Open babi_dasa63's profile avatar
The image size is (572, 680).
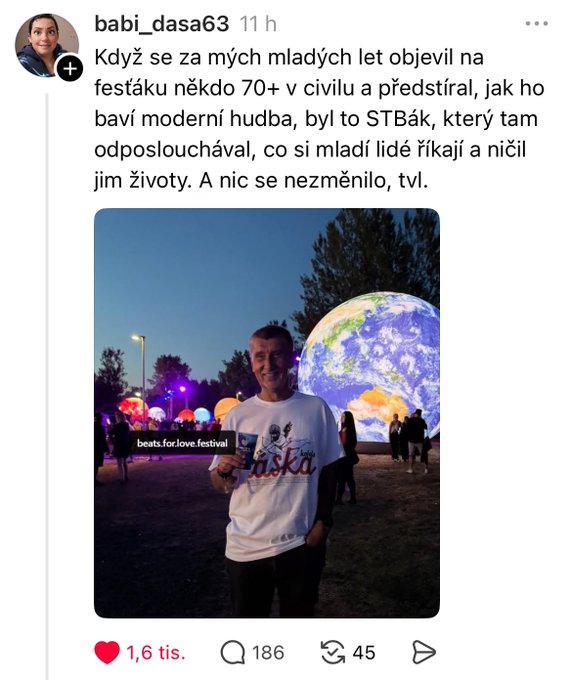pos(47,46)
